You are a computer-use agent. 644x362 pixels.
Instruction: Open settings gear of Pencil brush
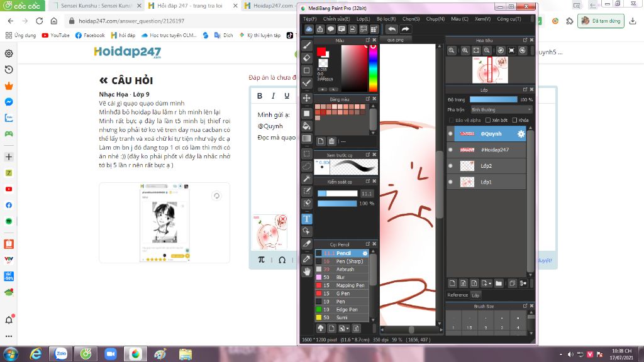point(365,253)
